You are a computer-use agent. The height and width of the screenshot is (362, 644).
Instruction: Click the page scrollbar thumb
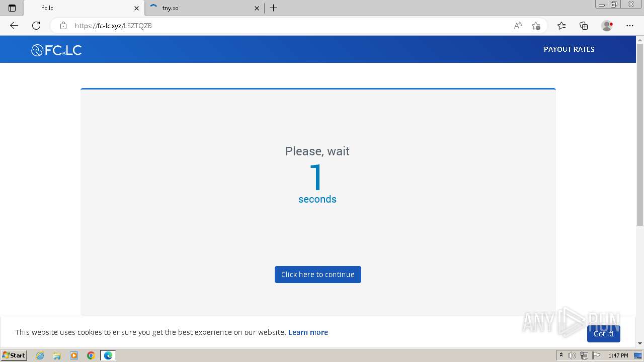[x=640, y=135]
